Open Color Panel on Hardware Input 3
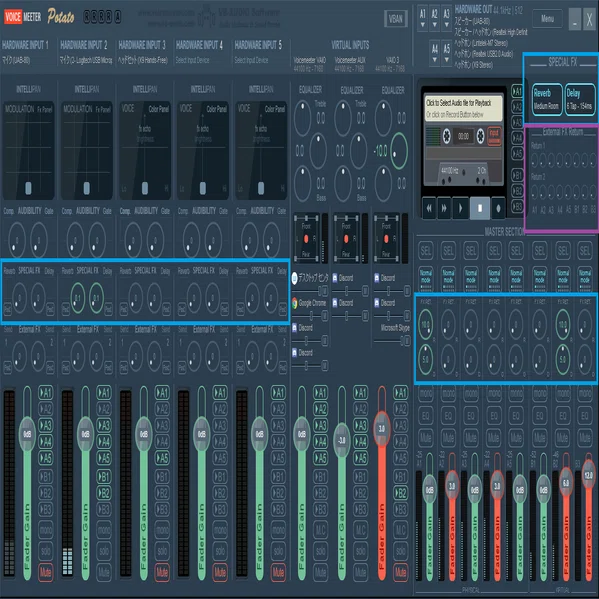The height and width of the screenshot is (599, 599). [159, 109]
